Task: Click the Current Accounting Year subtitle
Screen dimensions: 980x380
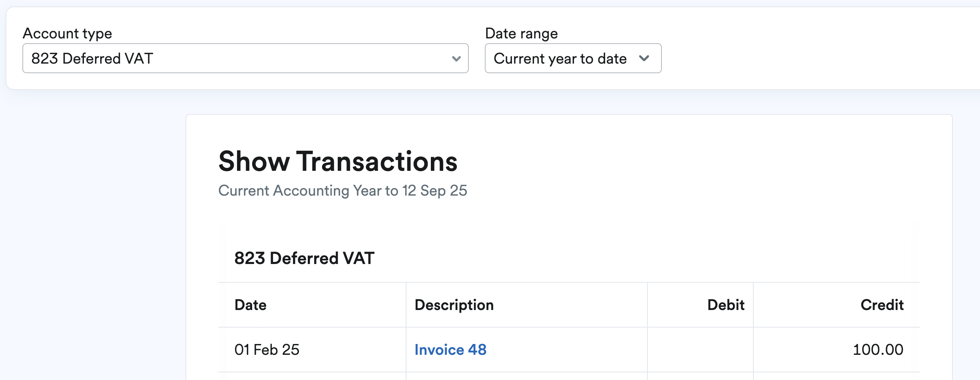Action: coord(343,191)
